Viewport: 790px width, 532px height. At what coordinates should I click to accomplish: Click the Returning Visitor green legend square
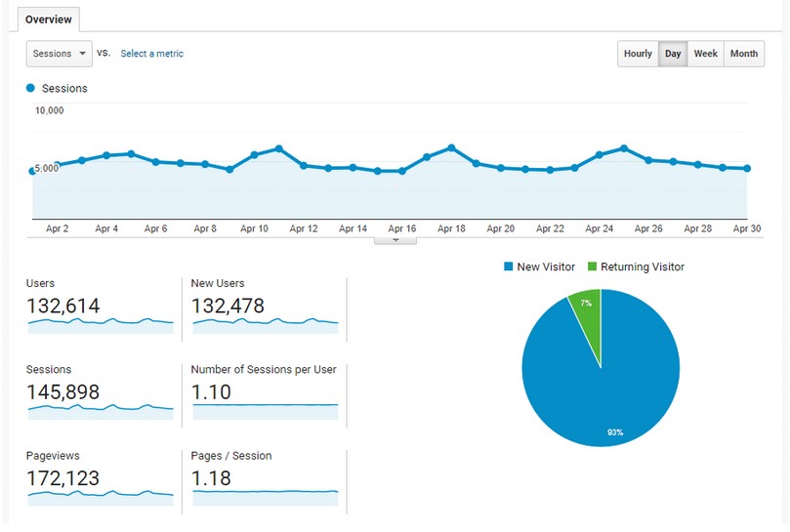(593, 266)
